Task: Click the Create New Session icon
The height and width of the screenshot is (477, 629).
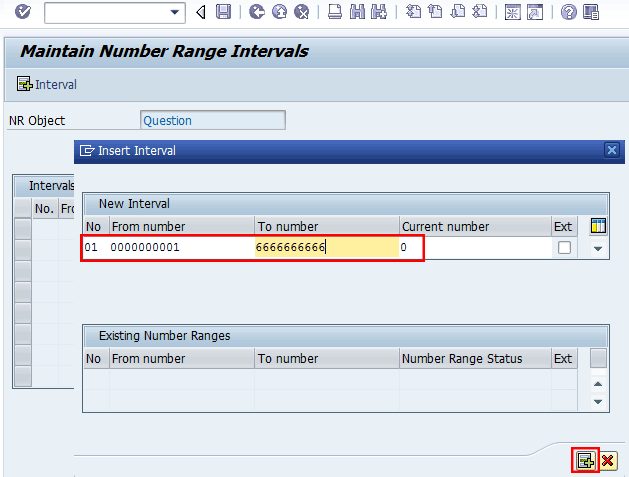Action: 513,12
